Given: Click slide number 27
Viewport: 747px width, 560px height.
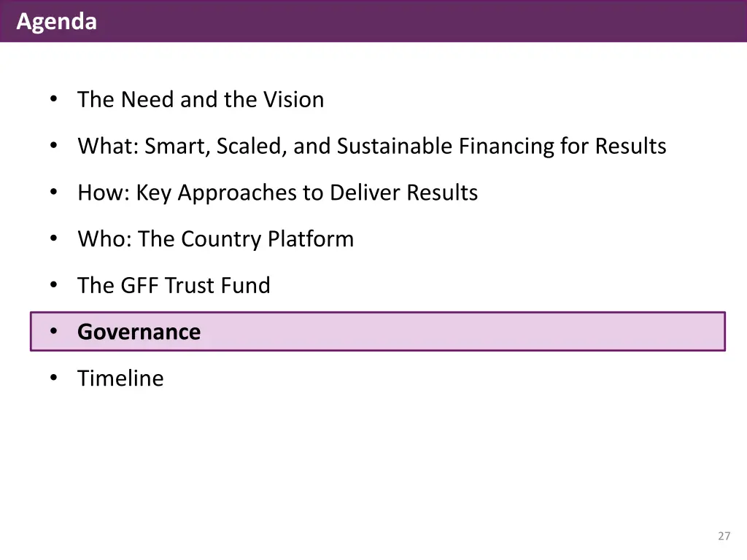Looking at the screenshot, I should pyautogui.click(x=724, y=536).
